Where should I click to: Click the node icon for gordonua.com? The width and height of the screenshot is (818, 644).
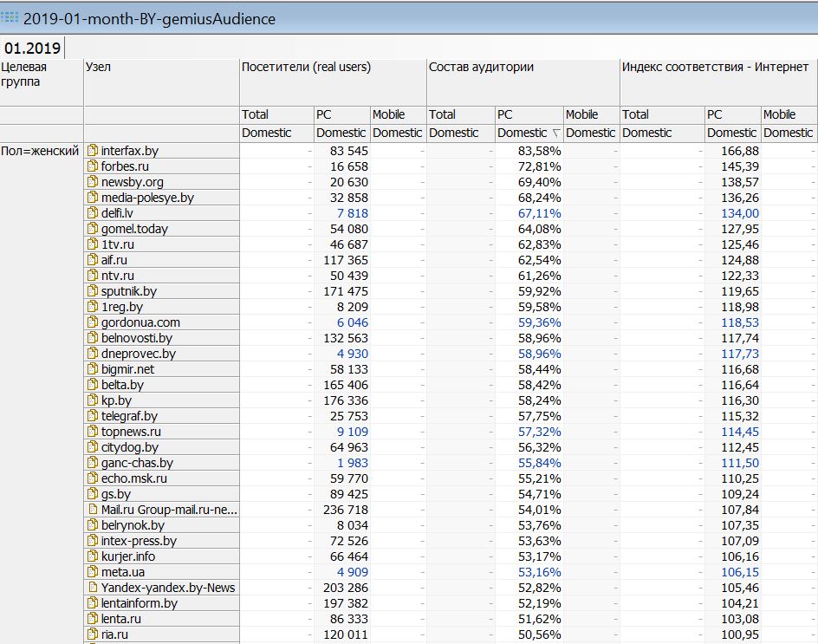point(93,322)
